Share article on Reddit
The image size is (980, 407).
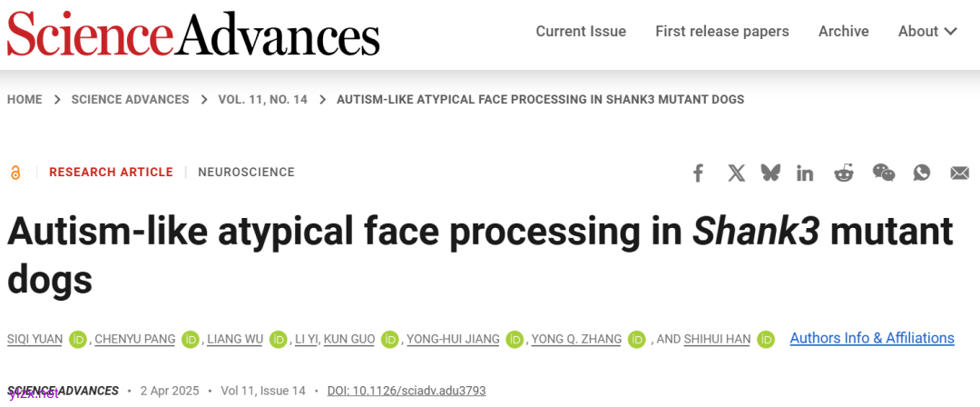tap(844, 173)
